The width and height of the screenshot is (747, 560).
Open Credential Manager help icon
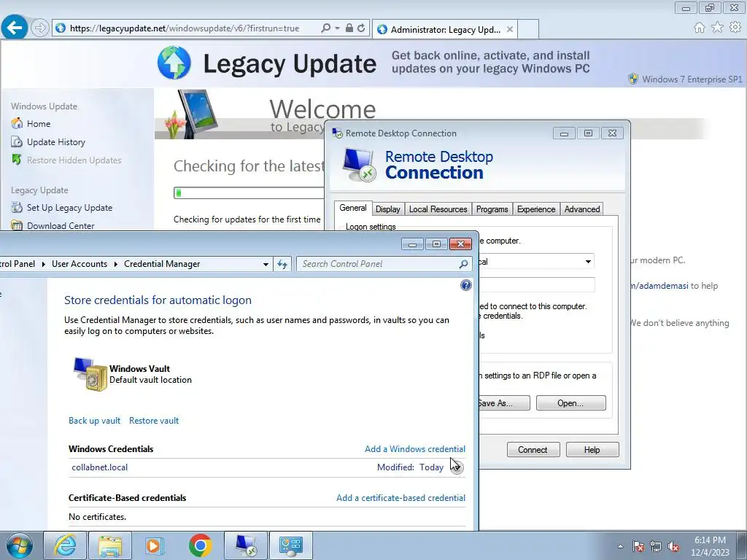click(466, 285)
